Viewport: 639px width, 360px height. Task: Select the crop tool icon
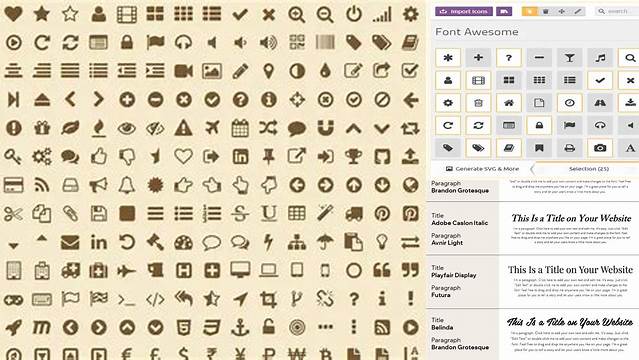(x=269, y=300)
